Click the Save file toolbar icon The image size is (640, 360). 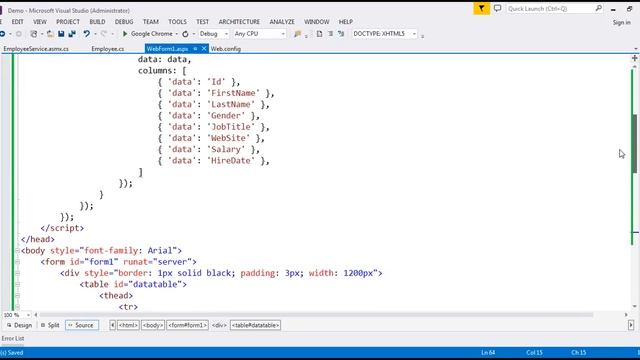coord(61,34)
